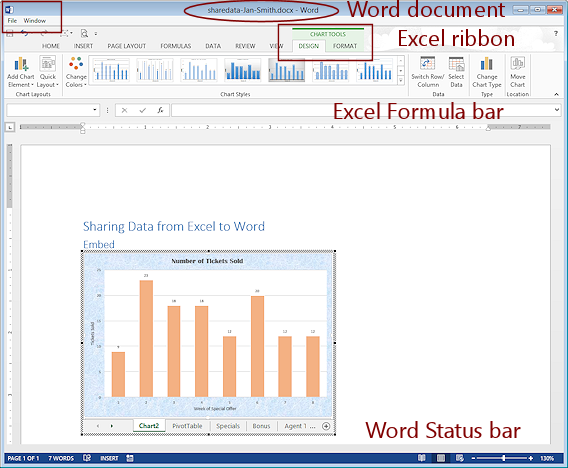Screen dimensions: 568x468
Task: Click the Redo arrow in quick access toolbar
Action: pyautogui.click(x=44, y=33)
